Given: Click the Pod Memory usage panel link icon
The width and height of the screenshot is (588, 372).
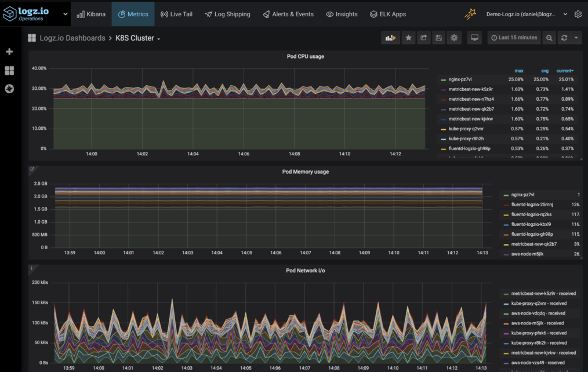Looking at the screenshot, I should [32, 169].
